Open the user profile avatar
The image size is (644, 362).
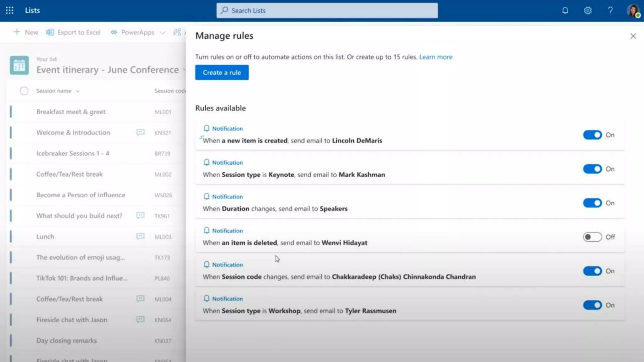click(633, 10)
